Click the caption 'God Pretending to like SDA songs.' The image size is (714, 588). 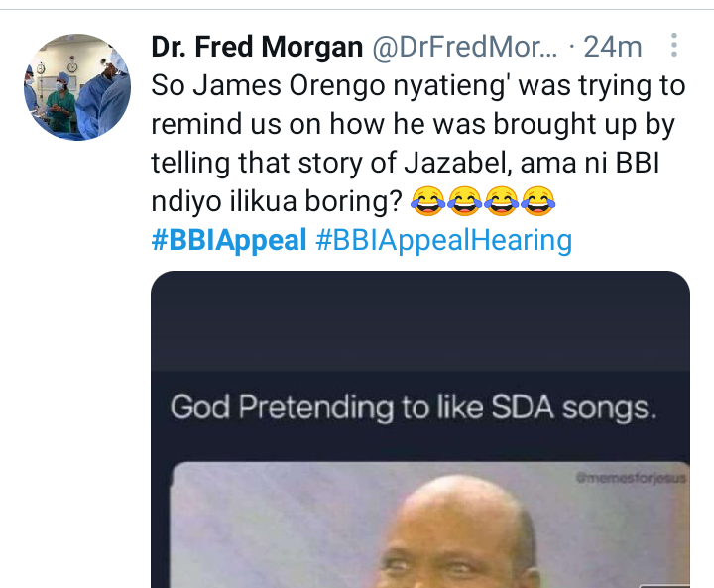(x=414, y=408)
